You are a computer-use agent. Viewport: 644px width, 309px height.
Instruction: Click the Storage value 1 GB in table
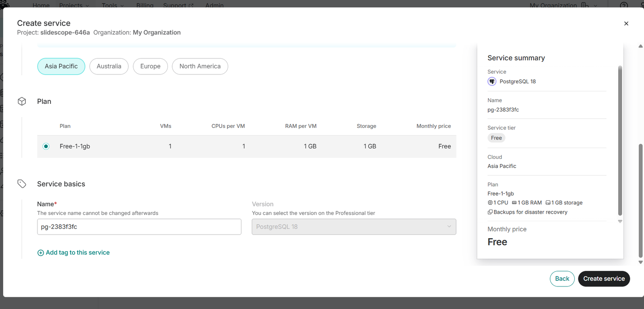[370, 146]
